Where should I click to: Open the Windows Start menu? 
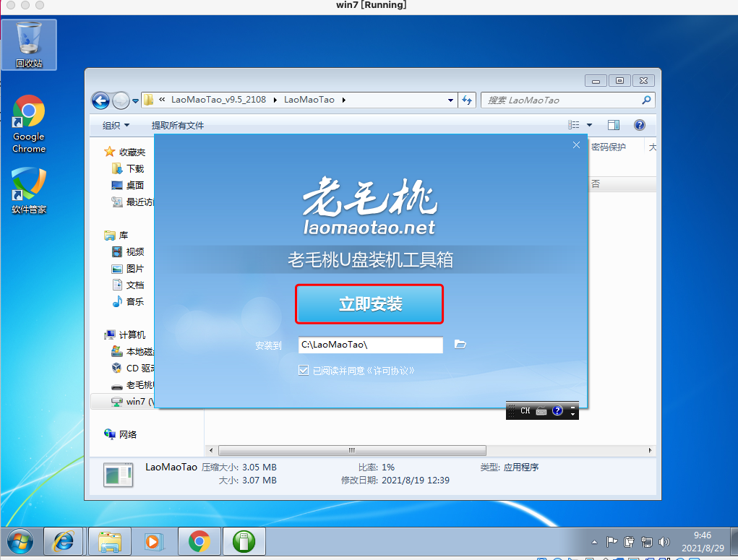(x=22, y=541)
